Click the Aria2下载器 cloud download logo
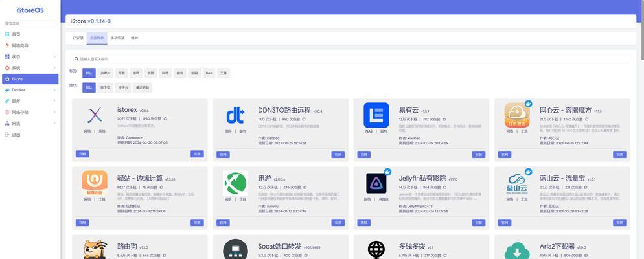 517,249
